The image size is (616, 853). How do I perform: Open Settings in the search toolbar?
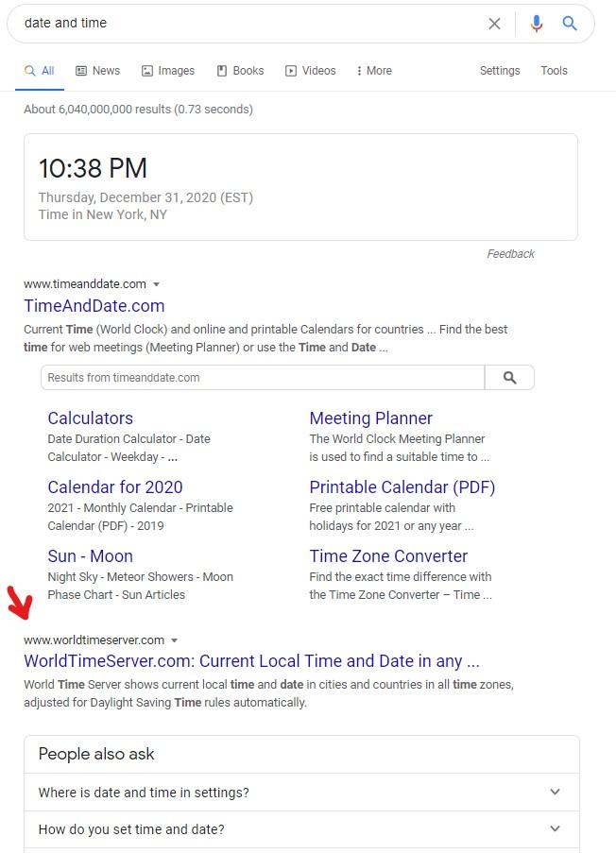[x=500, y=71]
